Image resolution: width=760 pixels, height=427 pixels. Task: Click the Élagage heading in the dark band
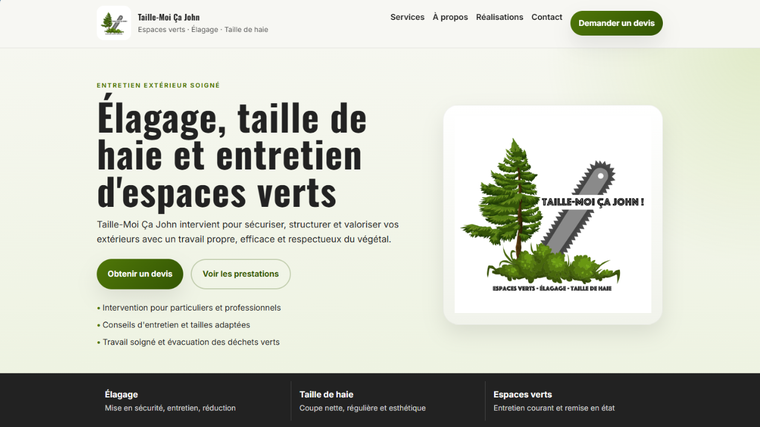[121, 395]
